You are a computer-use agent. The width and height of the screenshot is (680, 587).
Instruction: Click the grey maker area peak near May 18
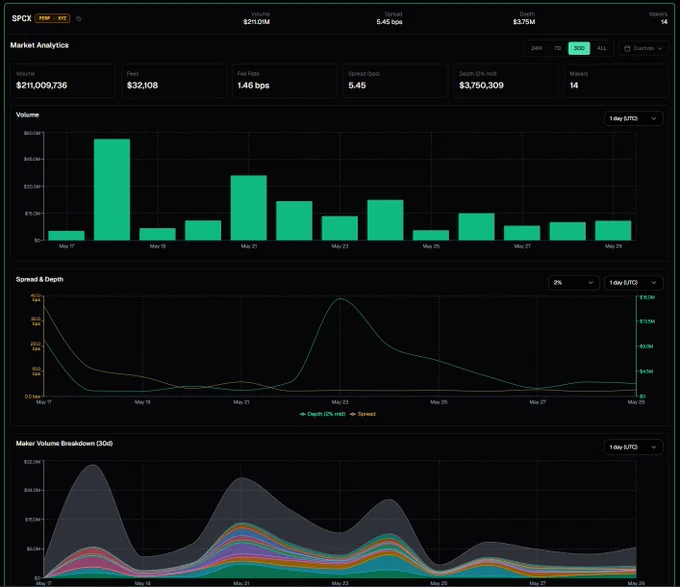click(93, 466)
